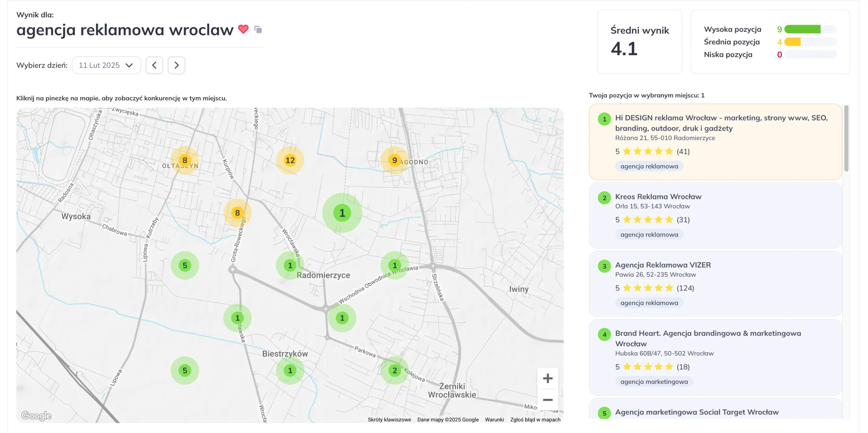This screenshot has width=868, height=433.
Task: Select yellow pin 8 on Grota-Roweckiego
Action: 237,213
